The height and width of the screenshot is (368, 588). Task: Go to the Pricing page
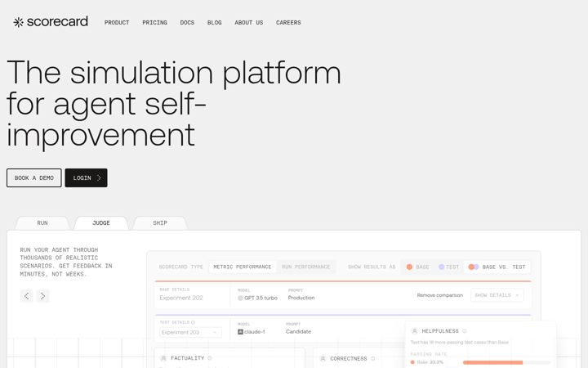click(154, 23)
